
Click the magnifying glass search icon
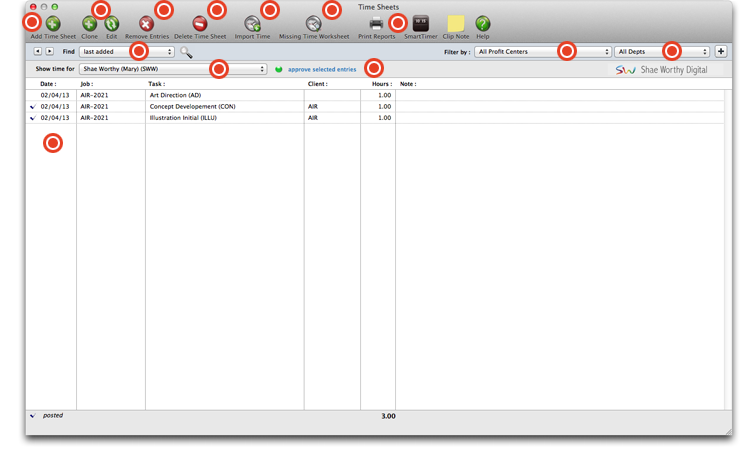coord(186,52)
